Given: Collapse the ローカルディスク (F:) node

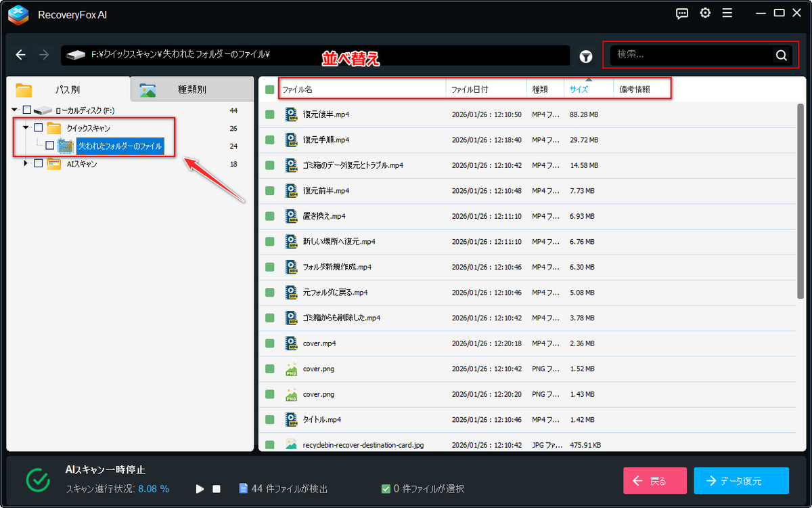Looking at the screenshot, I should (x=15, y=110).
